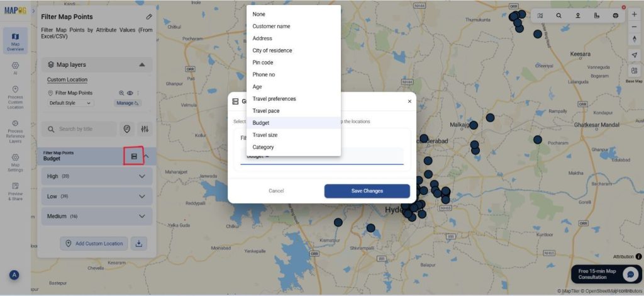Select Travel preferences from the list

pyautogui.click(x=274, y=99)
